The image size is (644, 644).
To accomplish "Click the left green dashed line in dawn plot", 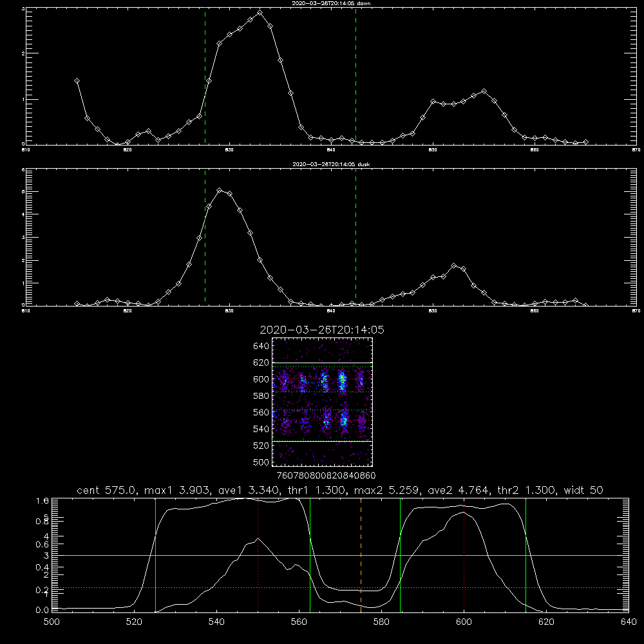I will (x=205, y=77).
